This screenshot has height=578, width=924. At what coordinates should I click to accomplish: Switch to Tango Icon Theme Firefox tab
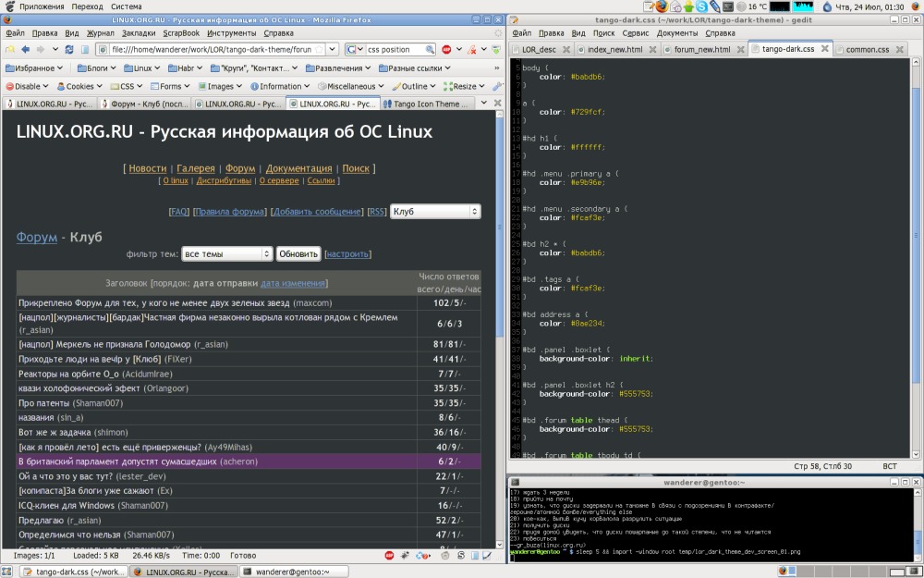click(x=430, y=104)
